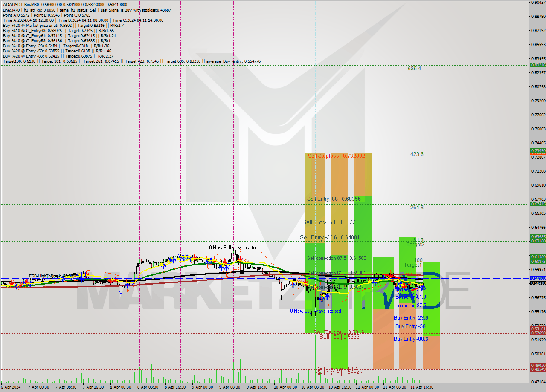The image size is (546, 392).
Task: Click the green 0.67415 price tag
Action: [x=537, y=204]
